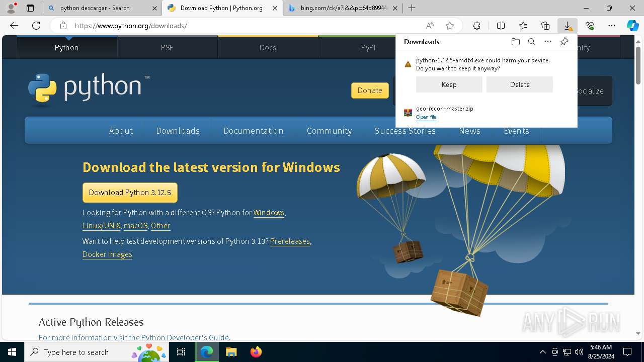Select the Docs top nav tab
This screenshot has width=644, height=362.
[268, 47]
